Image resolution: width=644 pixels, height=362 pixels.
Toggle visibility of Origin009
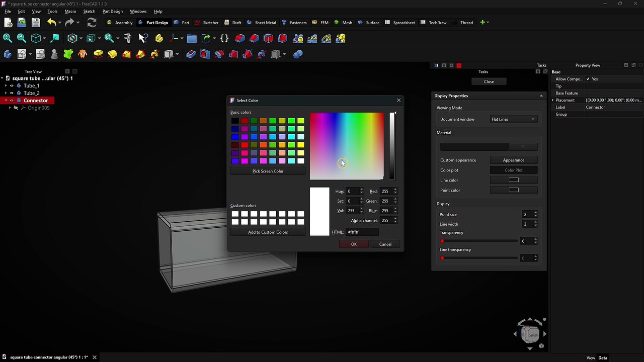16,108
